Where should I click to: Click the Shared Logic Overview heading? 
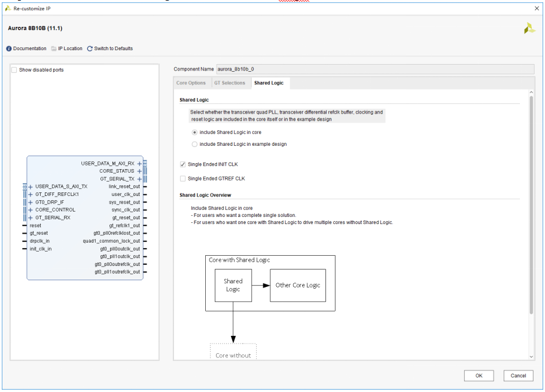coord(205,195)
